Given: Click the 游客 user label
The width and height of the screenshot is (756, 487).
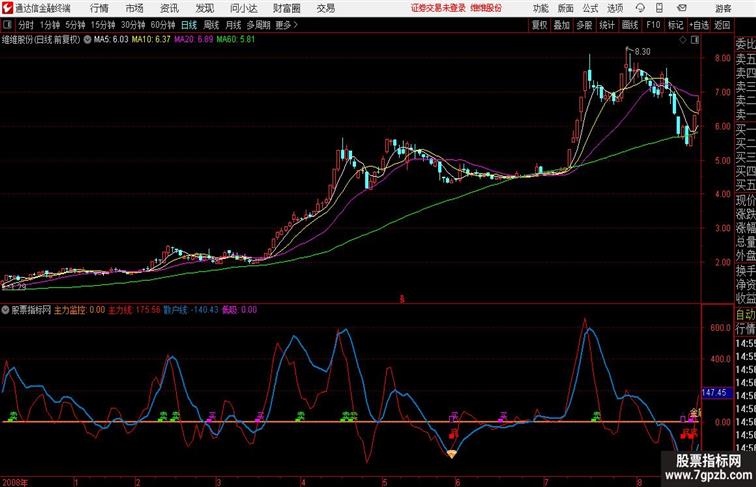Looking at the screenshot, I should point(723,8).
